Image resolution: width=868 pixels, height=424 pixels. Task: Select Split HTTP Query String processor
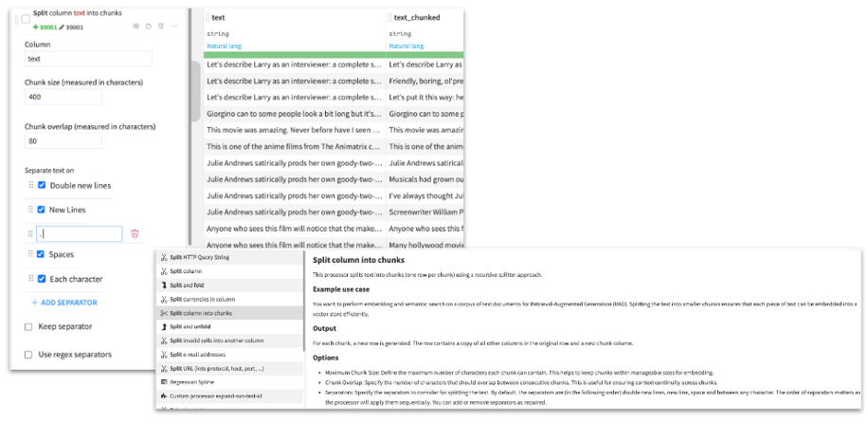tap(202, 257)
